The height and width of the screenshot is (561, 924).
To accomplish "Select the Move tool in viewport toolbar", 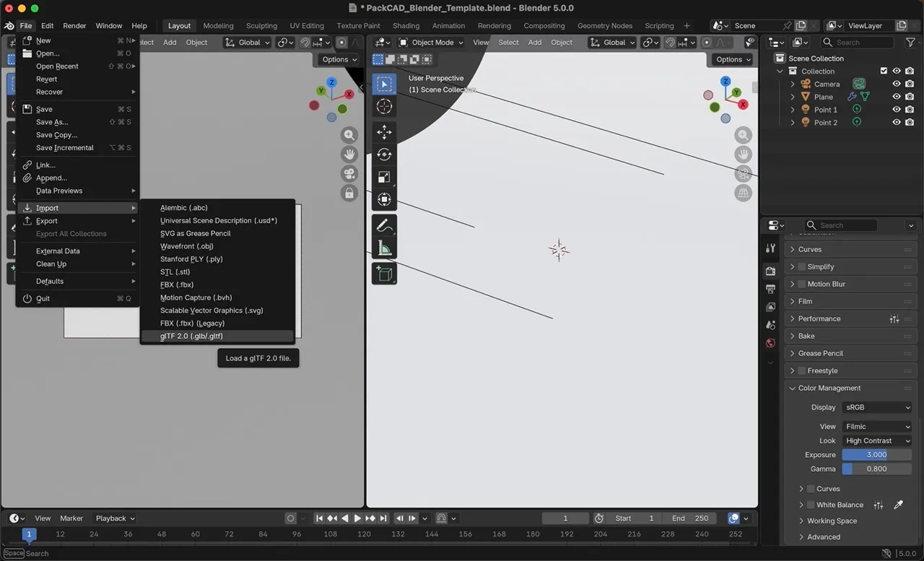I will click(384, 132).
